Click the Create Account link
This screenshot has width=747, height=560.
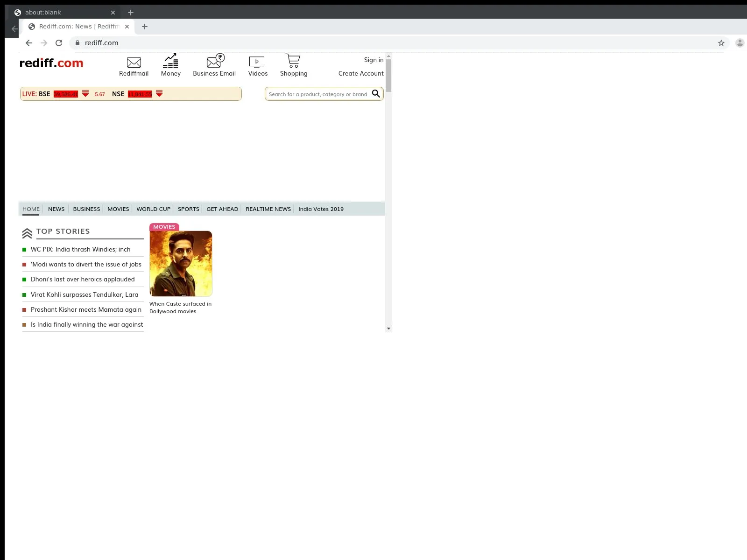tap(361, 73)
